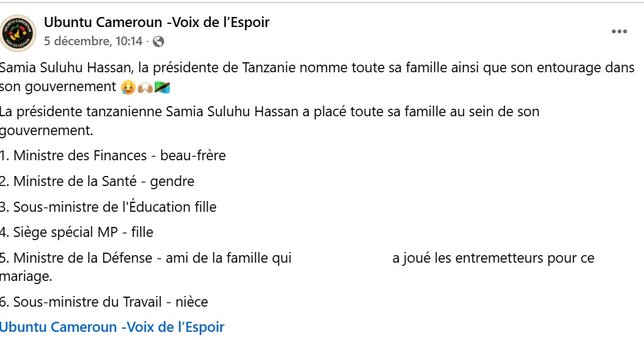Screen dimensions: 644x340
Task: Click list item "Ministre de la Défense"
Action: 83,258
